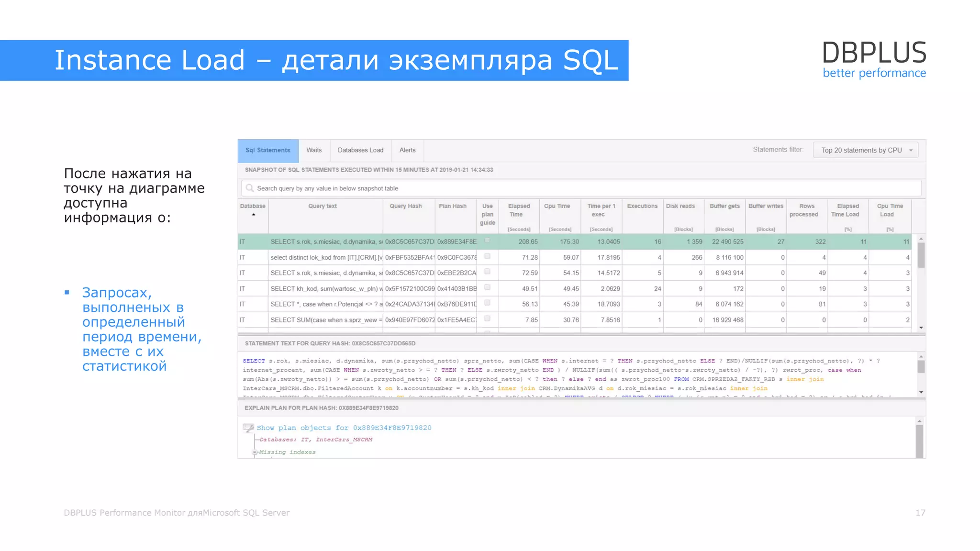Viewport: 980px width, 551px height.
Task: Toggle plan guide checkbox for SELECT kh_kod row
Action: pyautogui.click(x=487, y=287)
